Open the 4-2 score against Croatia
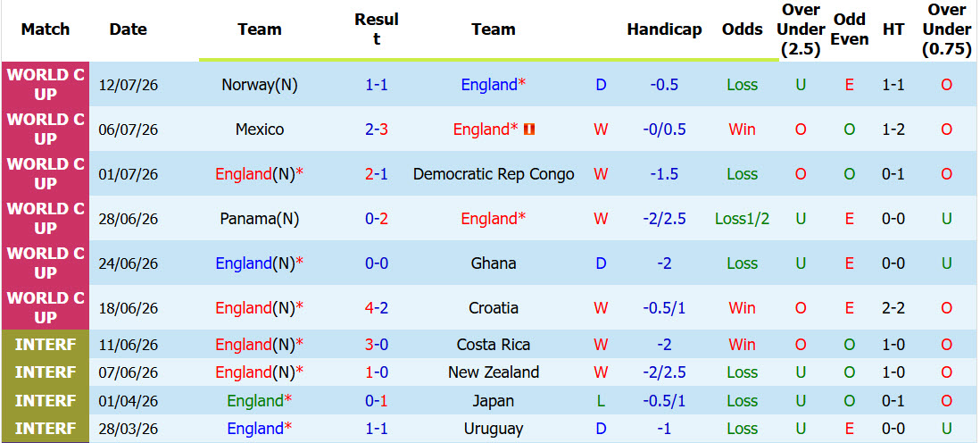This screenshot has height=443, width=980. pos(377,308)
